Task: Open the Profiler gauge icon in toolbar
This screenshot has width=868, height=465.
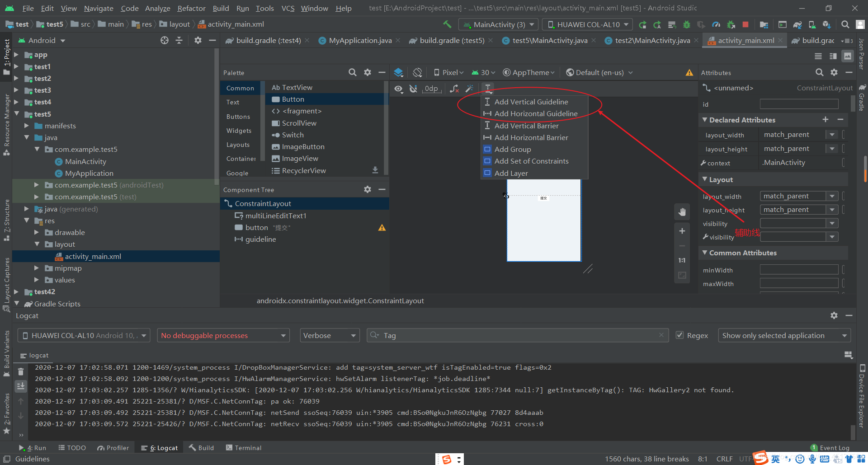Action: [x=716, y=24]
